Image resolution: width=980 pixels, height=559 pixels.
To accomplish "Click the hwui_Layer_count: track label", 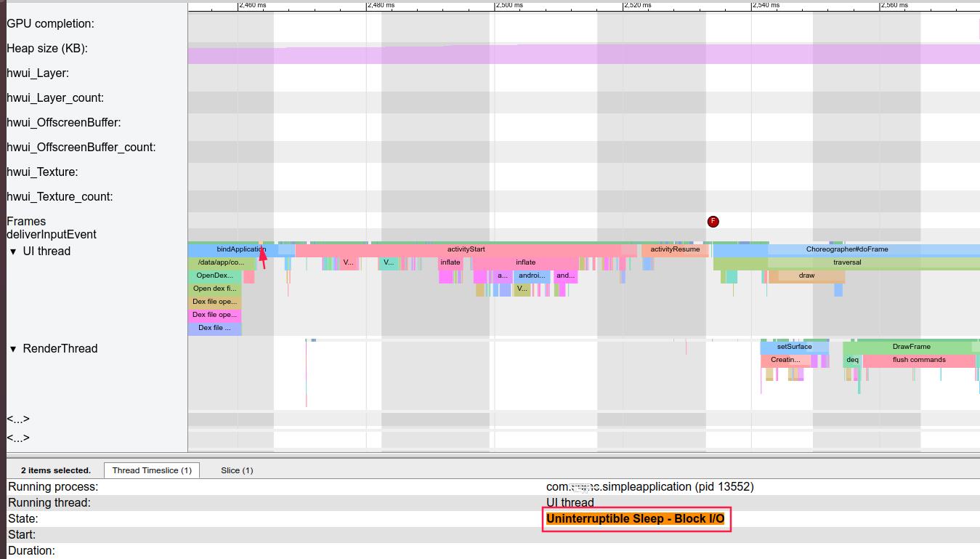I will tap(55, 98).
